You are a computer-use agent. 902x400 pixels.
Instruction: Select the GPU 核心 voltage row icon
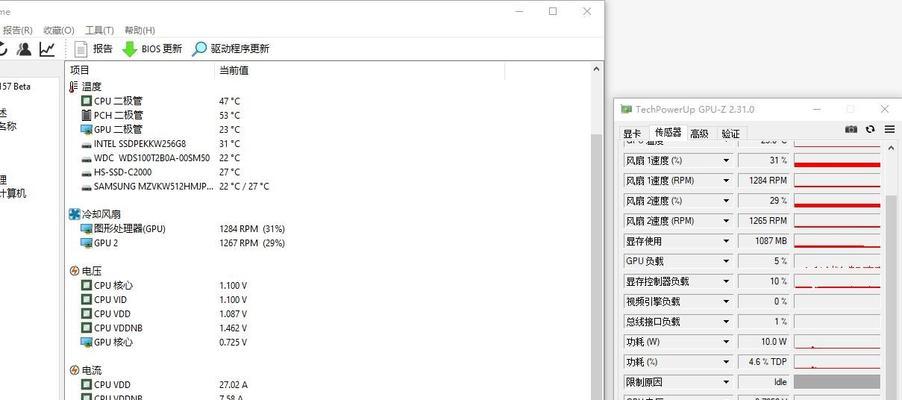click(x=86, y=342)
